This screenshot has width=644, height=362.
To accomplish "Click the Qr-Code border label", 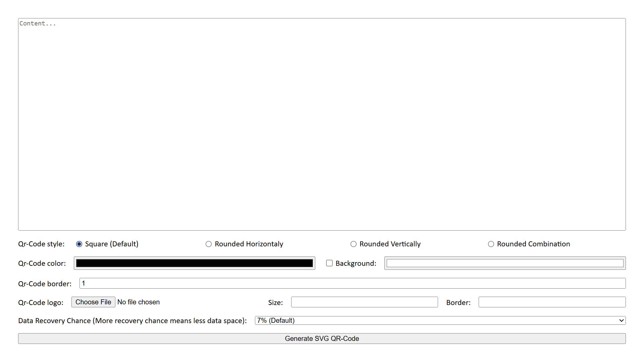I will [45, 284].
